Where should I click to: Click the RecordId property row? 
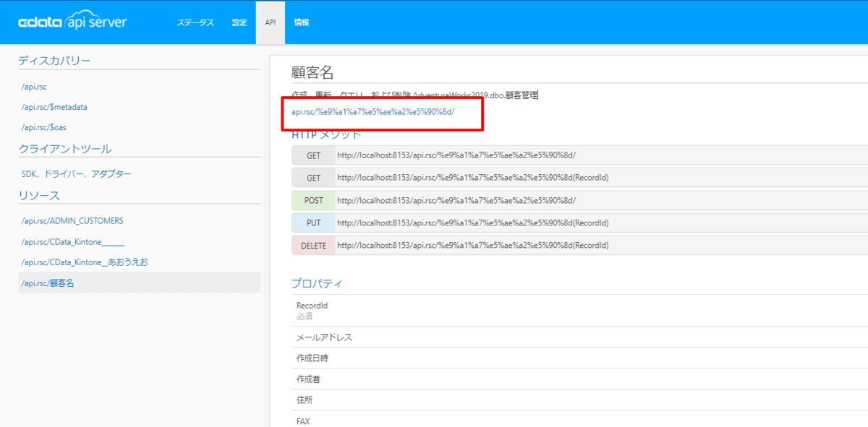(579, 311)
